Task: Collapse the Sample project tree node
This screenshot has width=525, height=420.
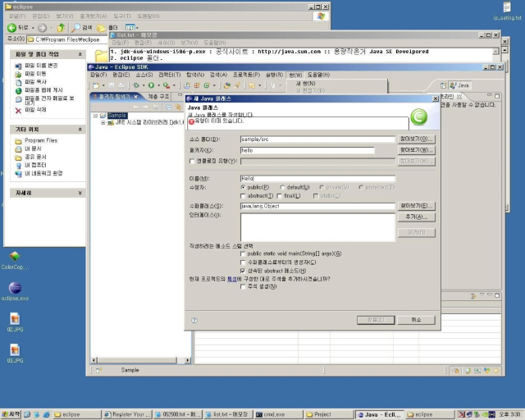Action: tap(96, 116)
